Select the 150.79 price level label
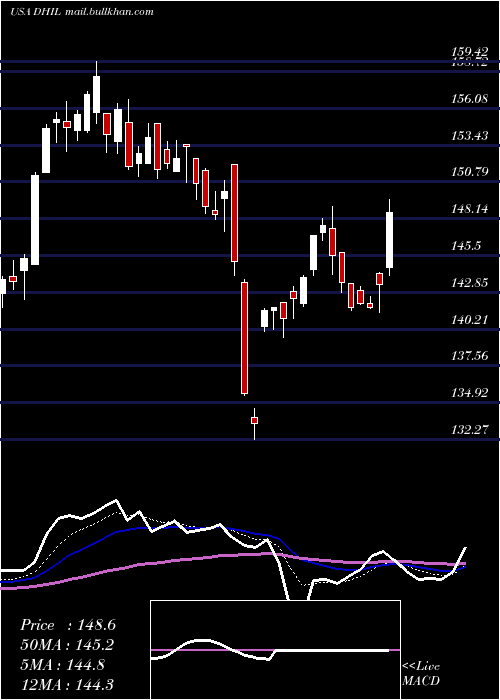The width and height of the screenshot is (500, 700). click(x=469, y=171)
